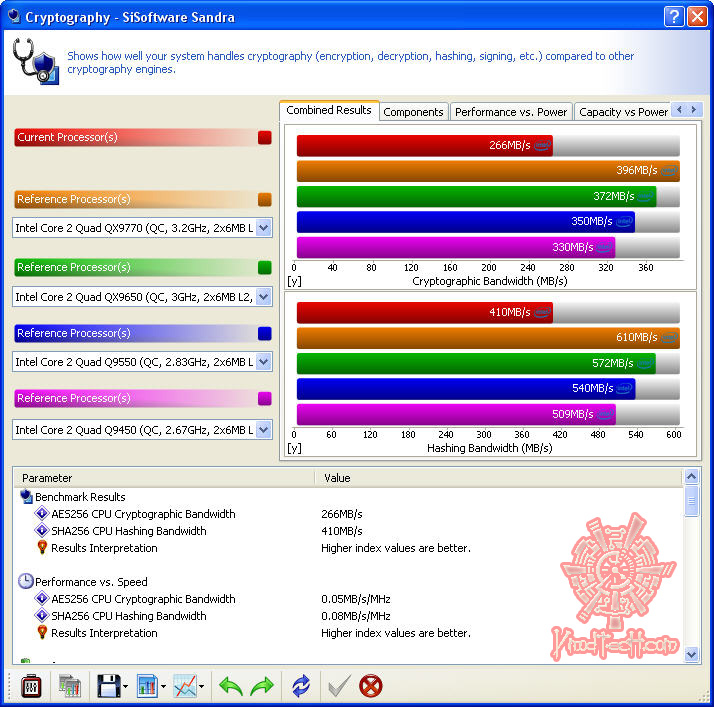Click diamond icon beside AES256 0.05MB/s/MHz row
The image size is (714, 707).
pos(41,598)
